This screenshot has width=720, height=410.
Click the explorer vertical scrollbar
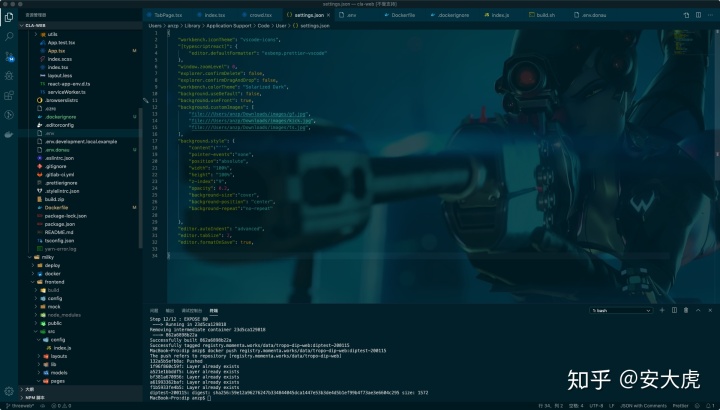pos(141,179)
